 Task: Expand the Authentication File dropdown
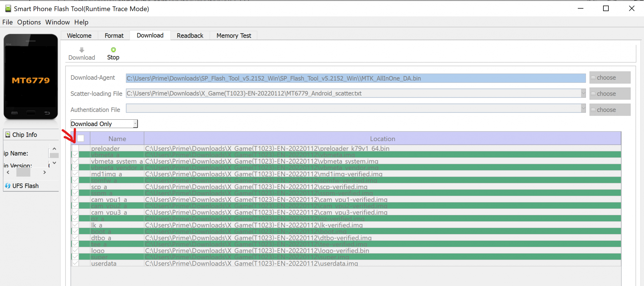[583, 108]
